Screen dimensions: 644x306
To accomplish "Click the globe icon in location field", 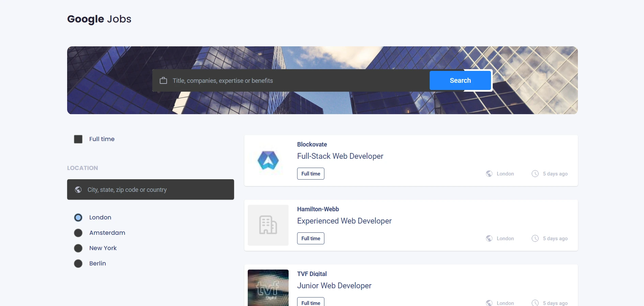I will (x=78, y=189).
